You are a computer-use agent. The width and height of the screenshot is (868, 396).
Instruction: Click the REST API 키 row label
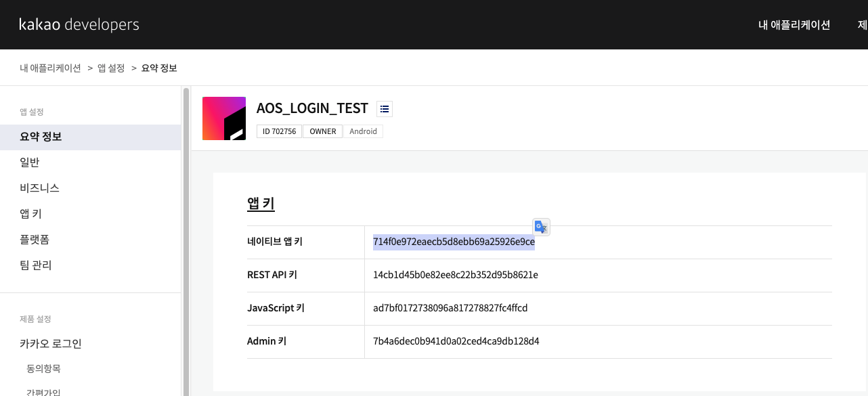pos(272,275)
